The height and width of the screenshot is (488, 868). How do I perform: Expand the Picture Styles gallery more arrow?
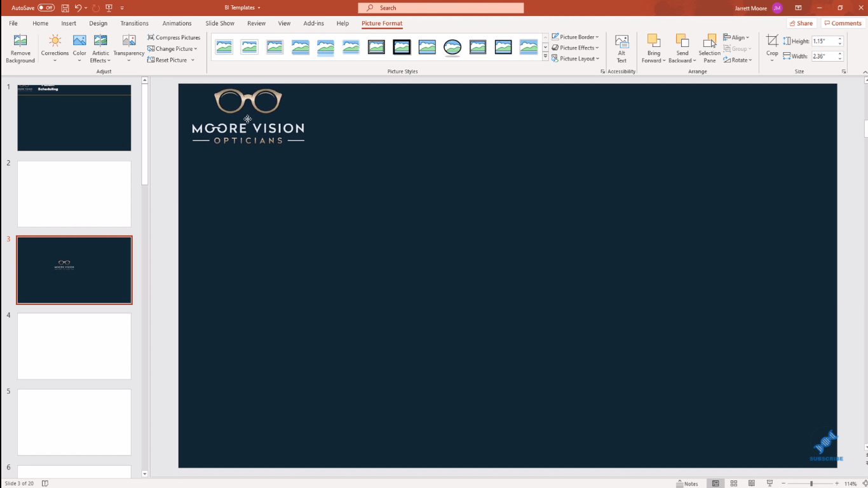(545, 57)
